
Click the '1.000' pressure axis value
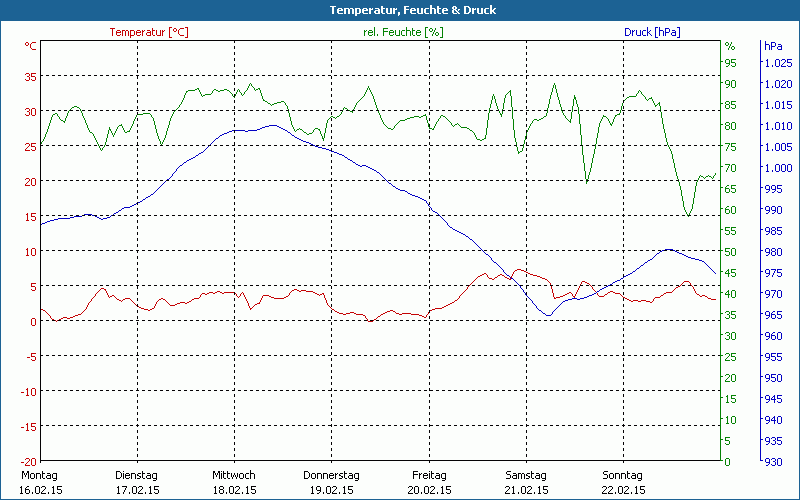click(778, 168)
